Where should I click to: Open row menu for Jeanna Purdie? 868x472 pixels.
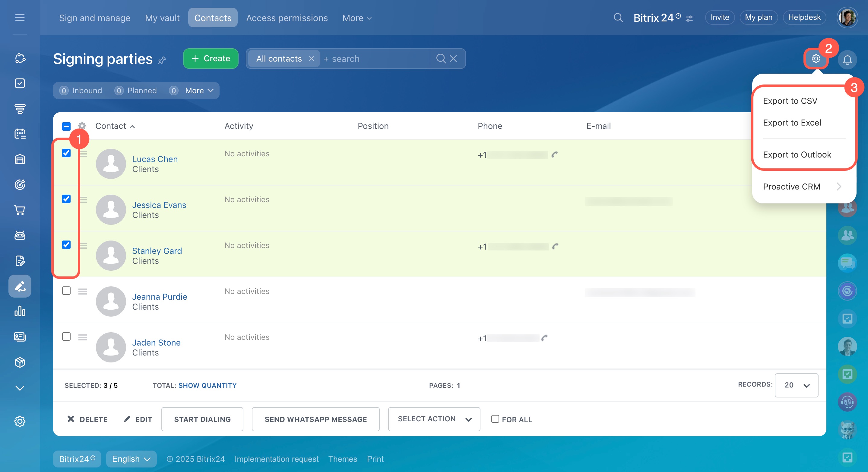click(x=83, y=291)
